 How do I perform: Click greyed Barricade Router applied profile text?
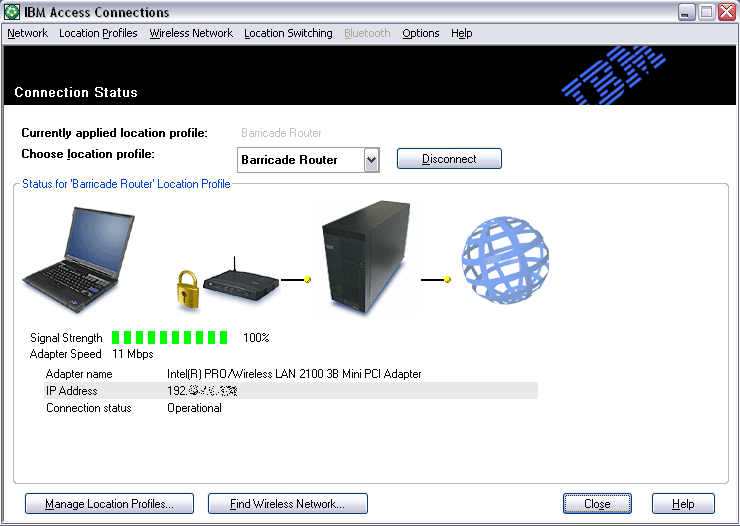coord(281,133)
